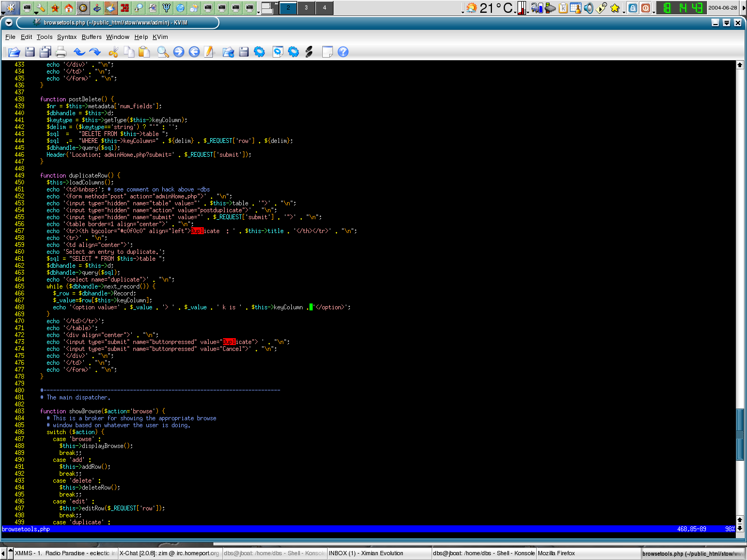Image resolution: width=747 pixels, height=560 pixels.
Task: Click the Save All multiple-floppies icon
Action: tap(45, 52)
